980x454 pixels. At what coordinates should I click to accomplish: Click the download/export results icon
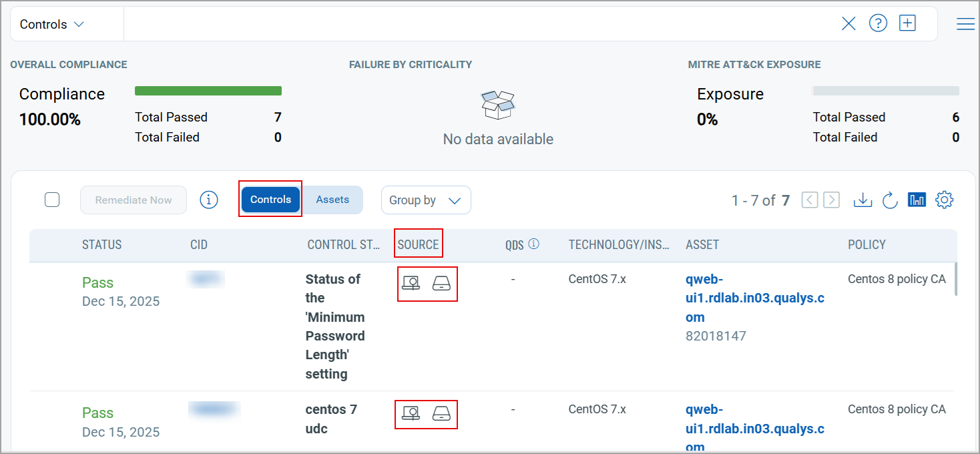[x=863, y=200]
